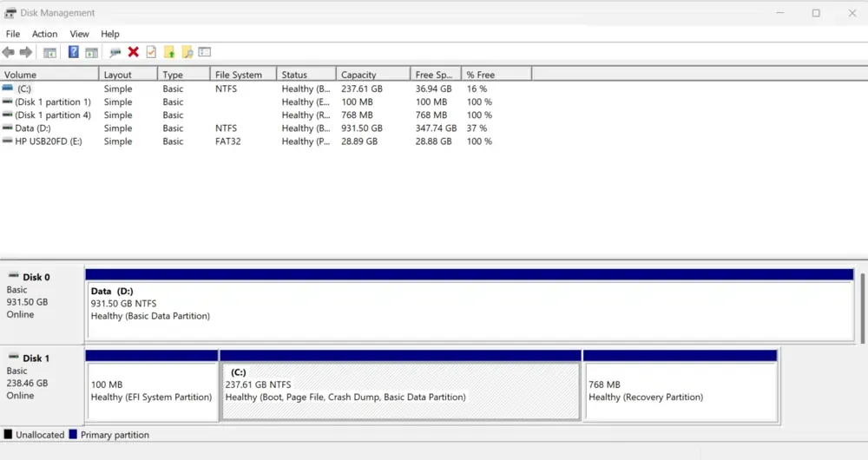Click the black Unallocated legend swatch
Screen dimensions: 868x460
8,434
